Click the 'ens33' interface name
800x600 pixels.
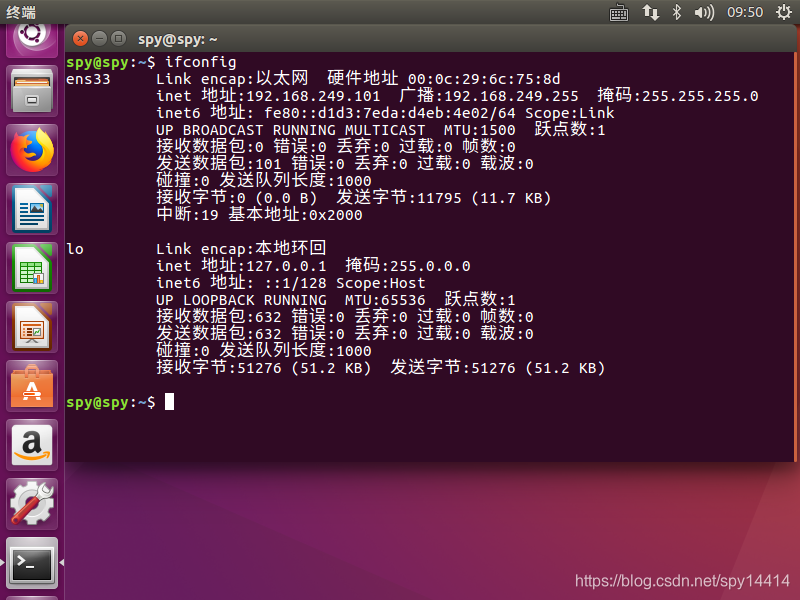coord(88,79)
